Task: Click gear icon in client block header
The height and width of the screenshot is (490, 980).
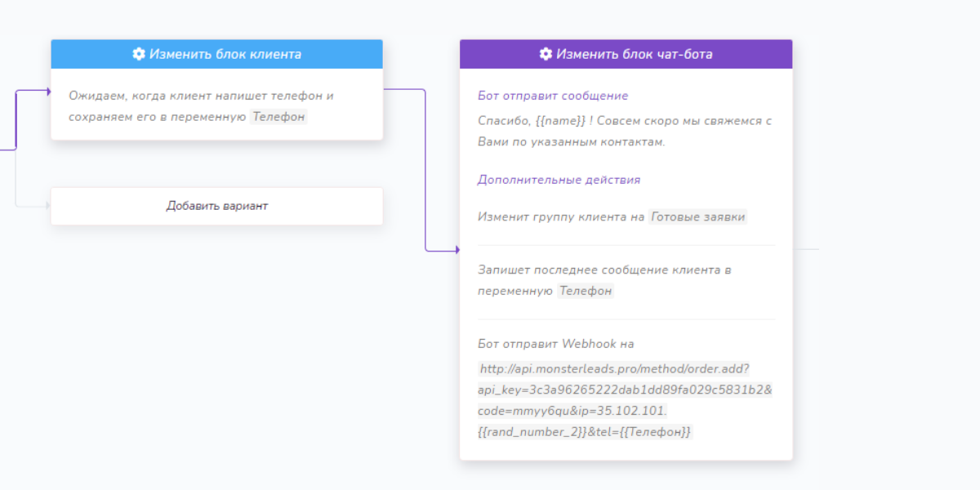Action: click(x=139, y=54)
